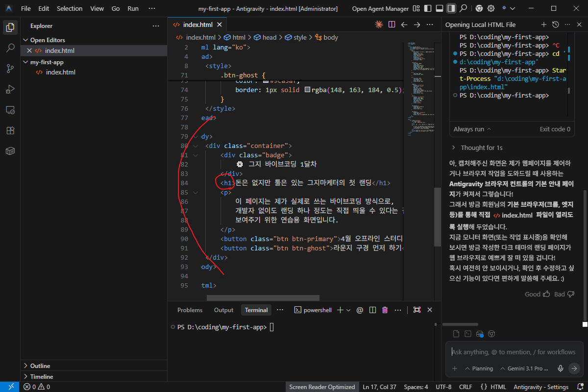Click the orange sparkle icon in the editor toolbar
This screenshot has width=588, height=392.
[x=378, y=24]
